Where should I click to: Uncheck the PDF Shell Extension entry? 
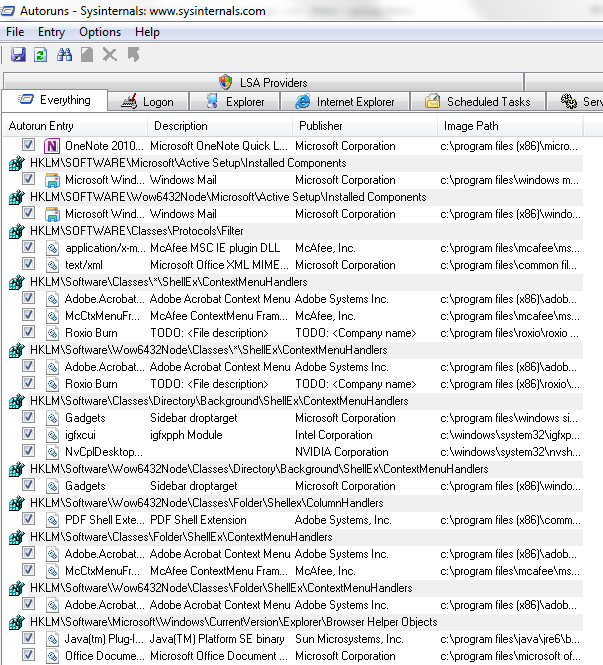[x=28, y=518]
